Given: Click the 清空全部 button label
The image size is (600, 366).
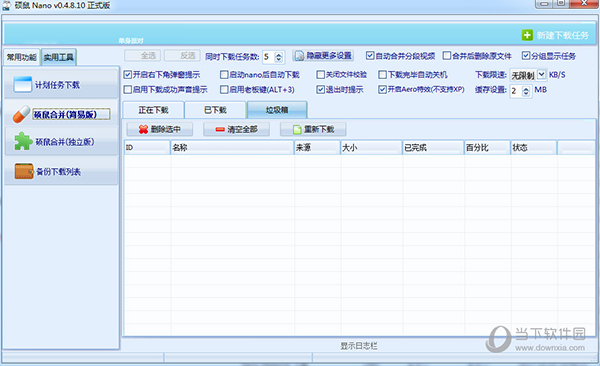Looking at the screenshot, I should tap(243, 129).
